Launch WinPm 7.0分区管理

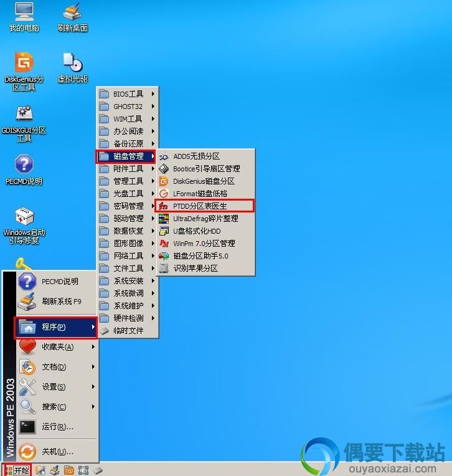[x=205, y=243]
